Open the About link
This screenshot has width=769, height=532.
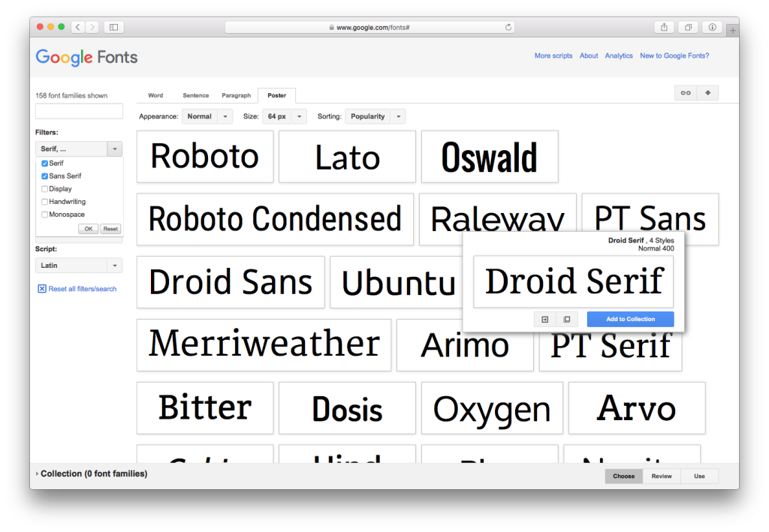tap(589, 56)
